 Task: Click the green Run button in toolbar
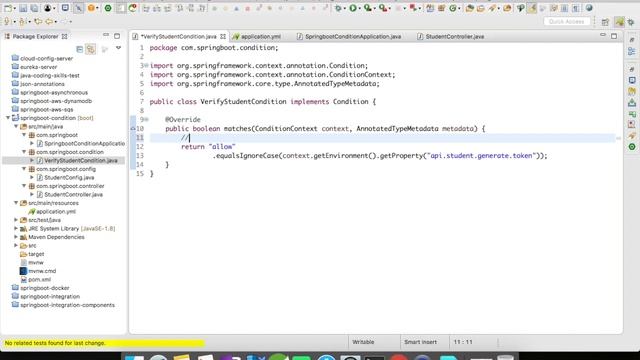(x=353, y=8)
